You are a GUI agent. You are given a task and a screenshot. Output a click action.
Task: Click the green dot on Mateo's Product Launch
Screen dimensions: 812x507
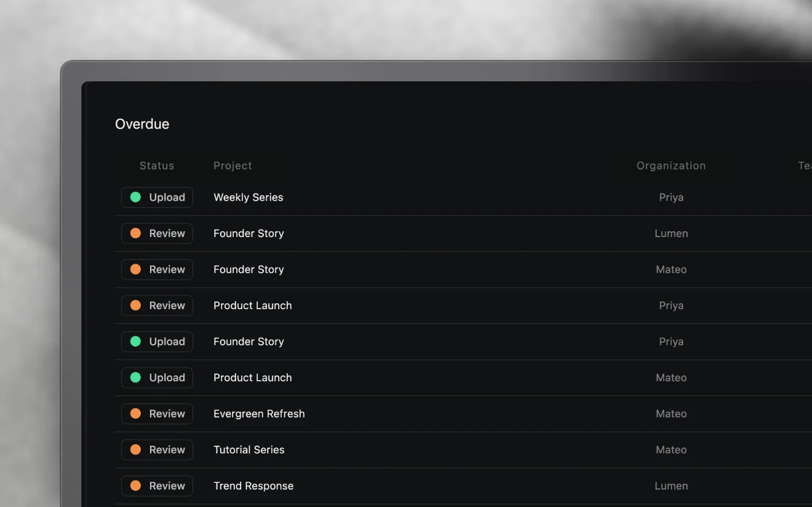click(x=136, y=377)
